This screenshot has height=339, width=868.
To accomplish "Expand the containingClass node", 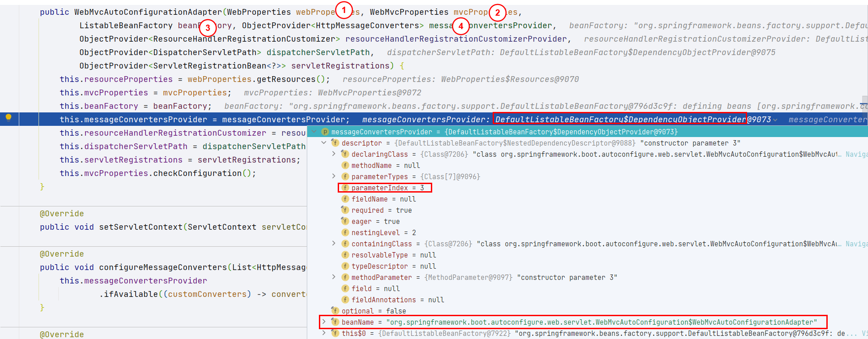I will coord(334,244).
